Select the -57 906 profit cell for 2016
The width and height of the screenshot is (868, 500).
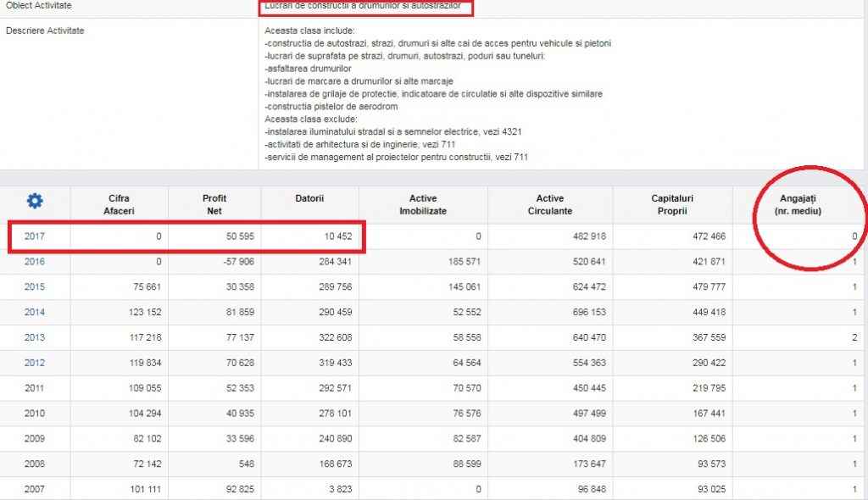[x=236, y=262]
